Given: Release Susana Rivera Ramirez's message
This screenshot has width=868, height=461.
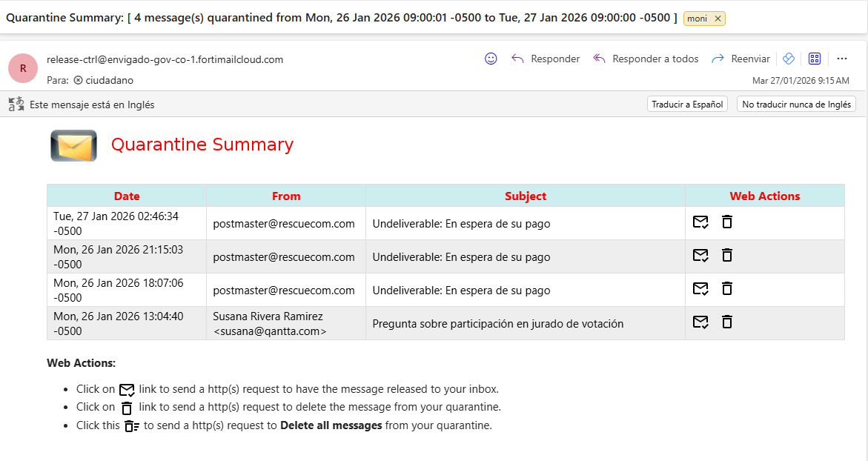Looking at the screenshot, I should pyautogui.click(x=700, y=322).
